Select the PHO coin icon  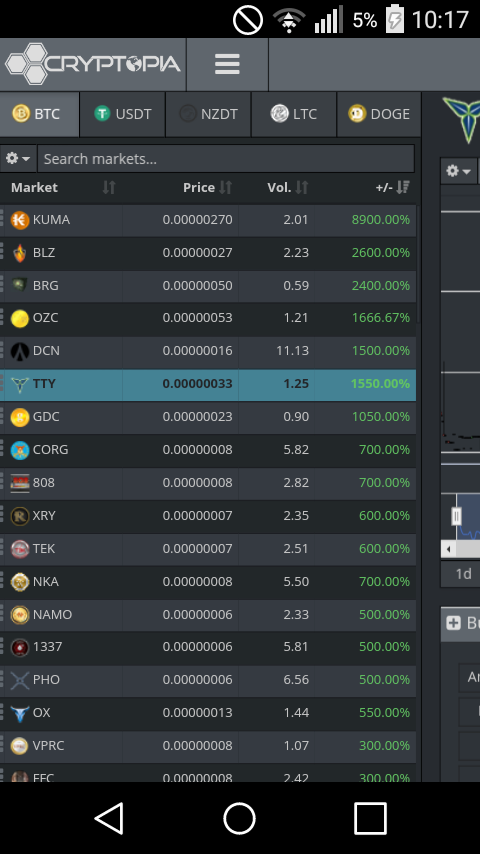[20, 680]
